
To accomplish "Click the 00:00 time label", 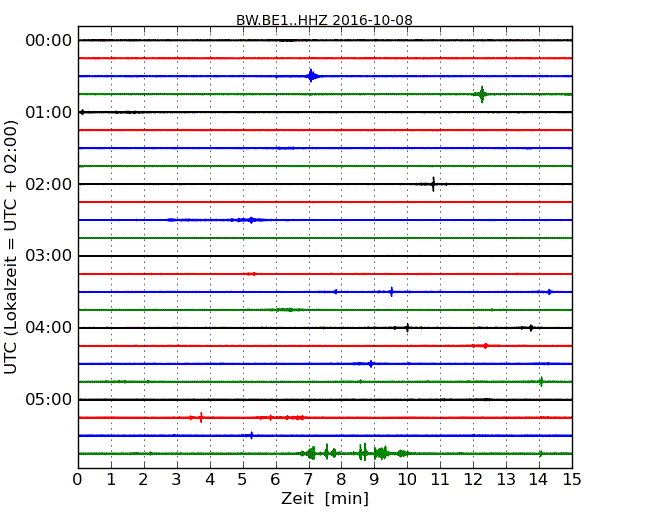I will click(x=49, y=41).
